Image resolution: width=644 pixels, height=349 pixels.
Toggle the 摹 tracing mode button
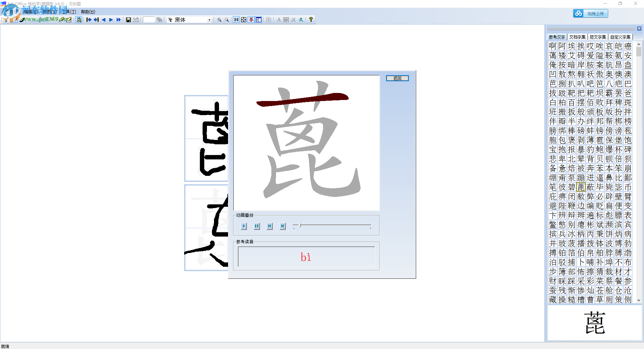tap(251, 20)
